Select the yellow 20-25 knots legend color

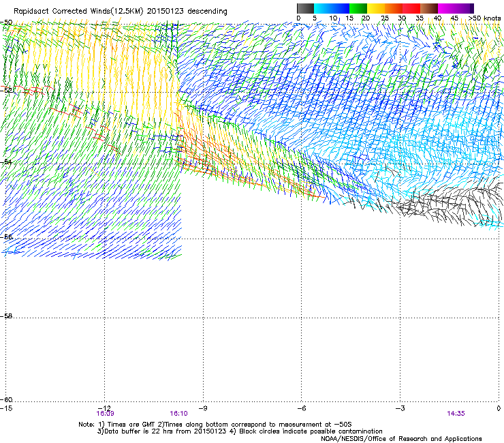[376, 8]
